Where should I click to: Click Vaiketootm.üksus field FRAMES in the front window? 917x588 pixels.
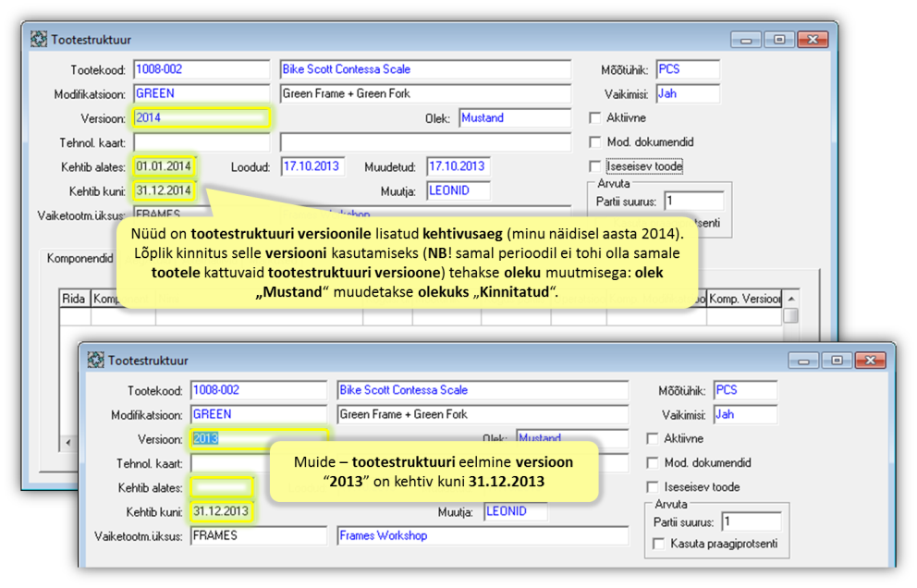[x=259, y=535]
